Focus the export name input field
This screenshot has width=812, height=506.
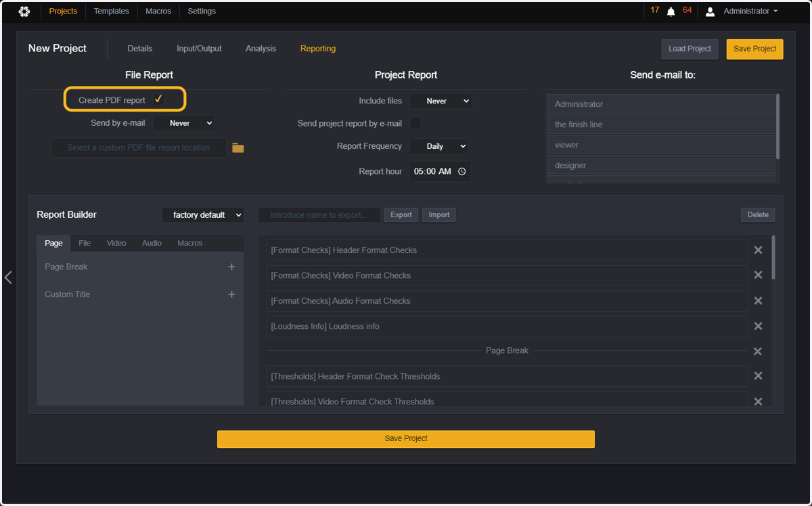[x=319, y=215]
